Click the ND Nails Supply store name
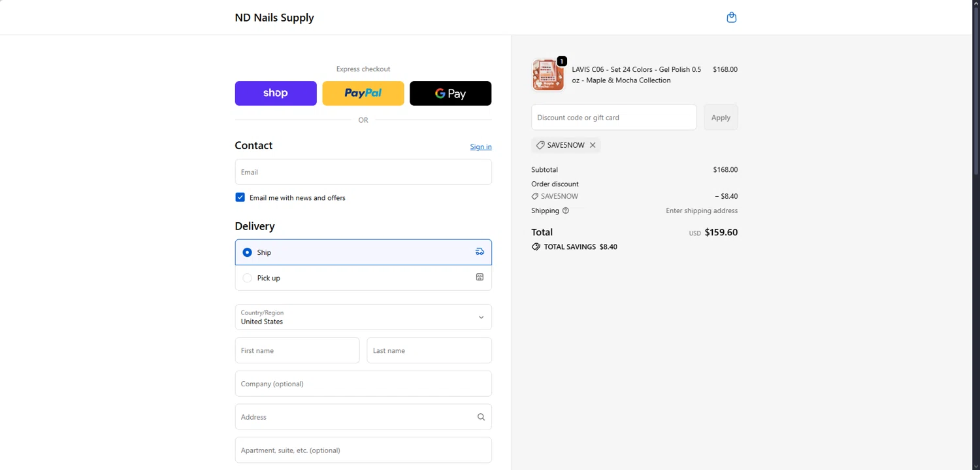This screenshot has width=980, height=470. (x=274, y=18)
